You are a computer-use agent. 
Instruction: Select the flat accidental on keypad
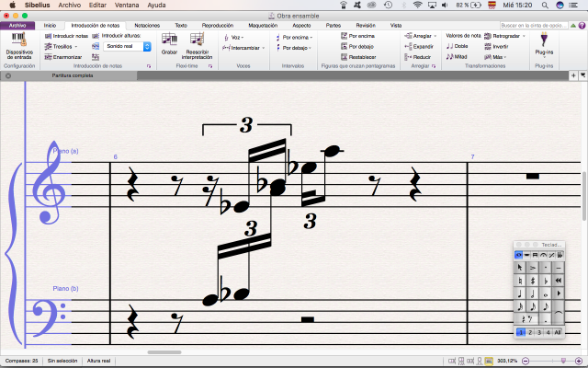pos(546,280)
